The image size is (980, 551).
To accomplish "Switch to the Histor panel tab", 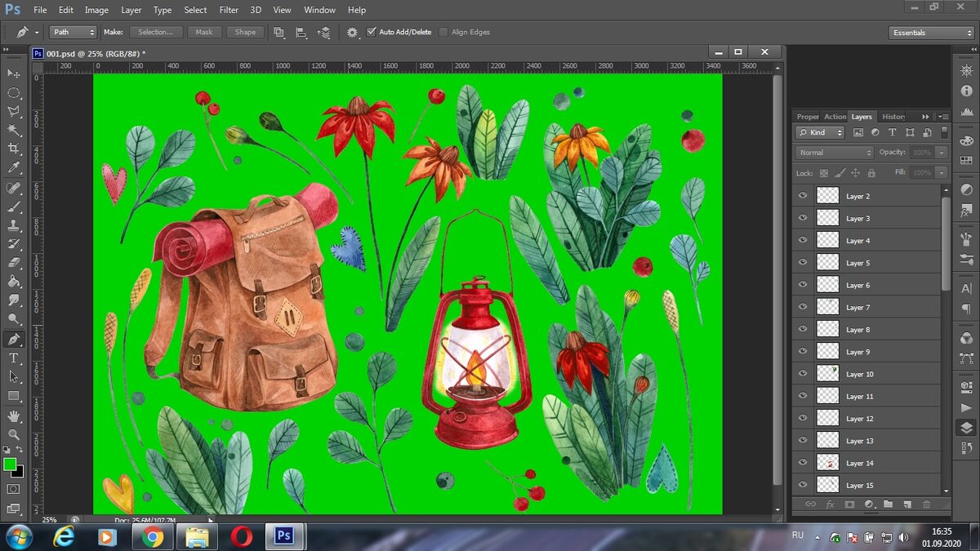I will (x=893, y=117).
